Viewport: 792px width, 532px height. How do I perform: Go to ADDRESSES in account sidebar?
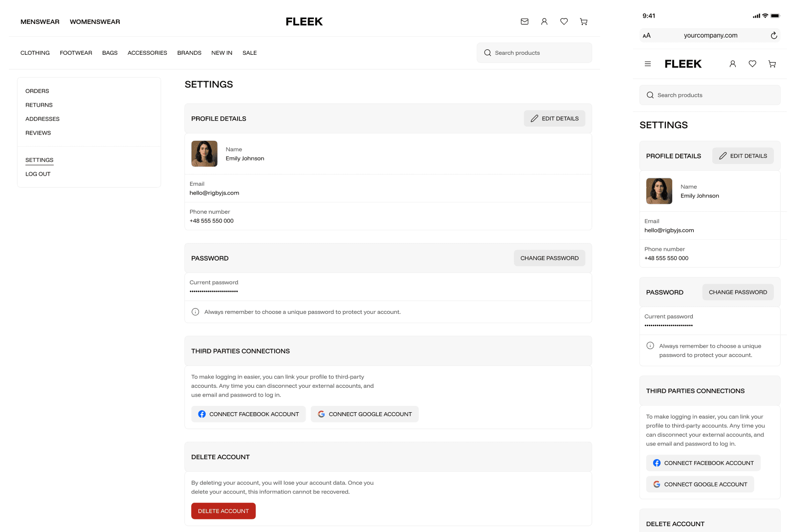pos(43,119)
